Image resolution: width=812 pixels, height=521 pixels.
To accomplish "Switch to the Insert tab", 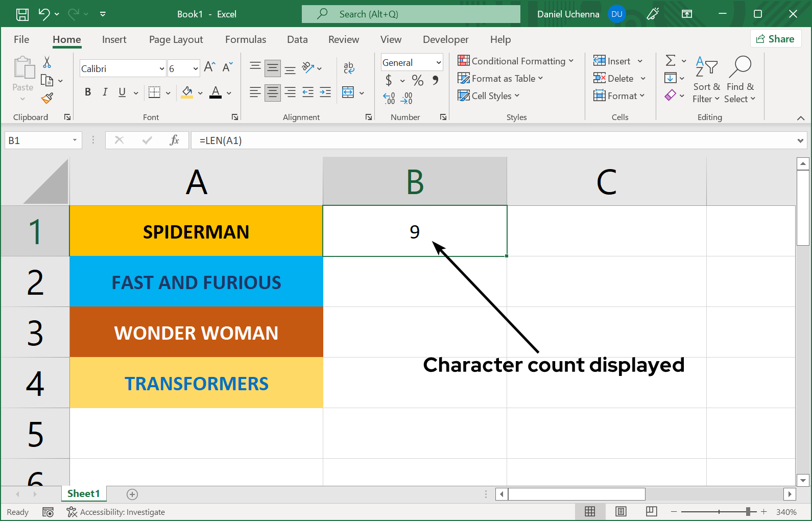I will pyautogui.click(x=114, y=39).
